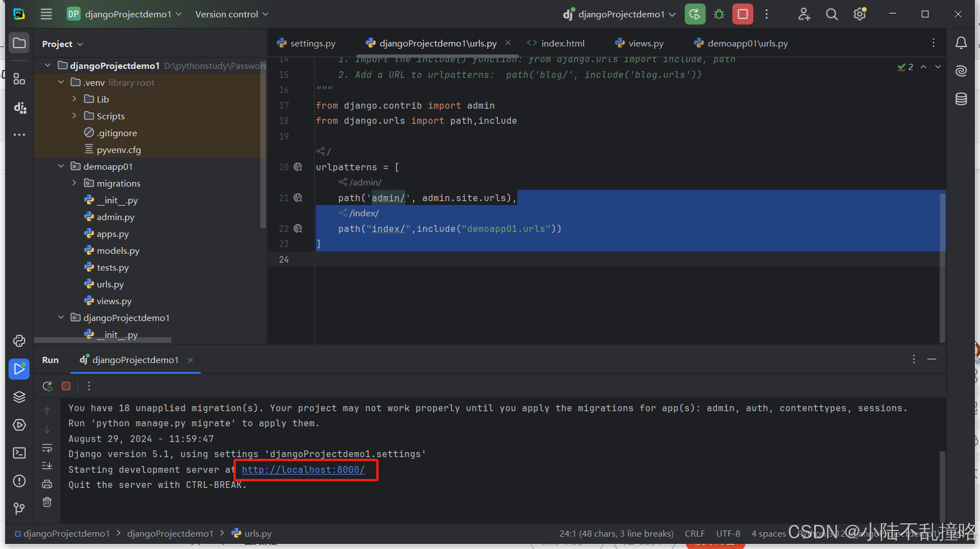Open the Version control dropdown
The image size is (980, 549).
tap(232, 14)
